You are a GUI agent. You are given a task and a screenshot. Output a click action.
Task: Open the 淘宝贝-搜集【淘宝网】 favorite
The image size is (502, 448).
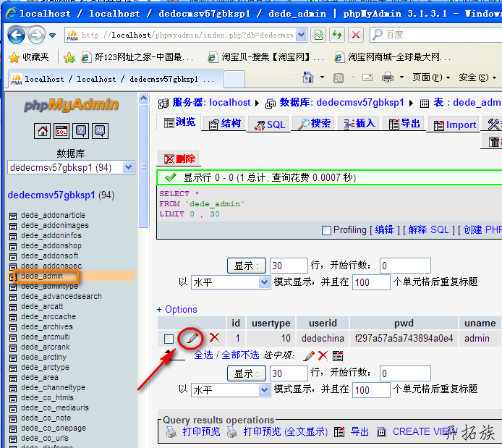[265, 57]
